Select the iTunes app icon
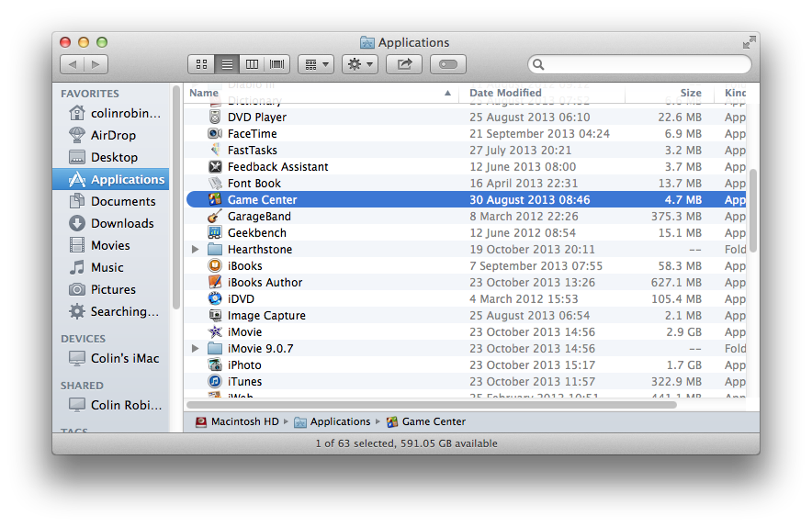812x527 pixels. [x=215, y=382]
